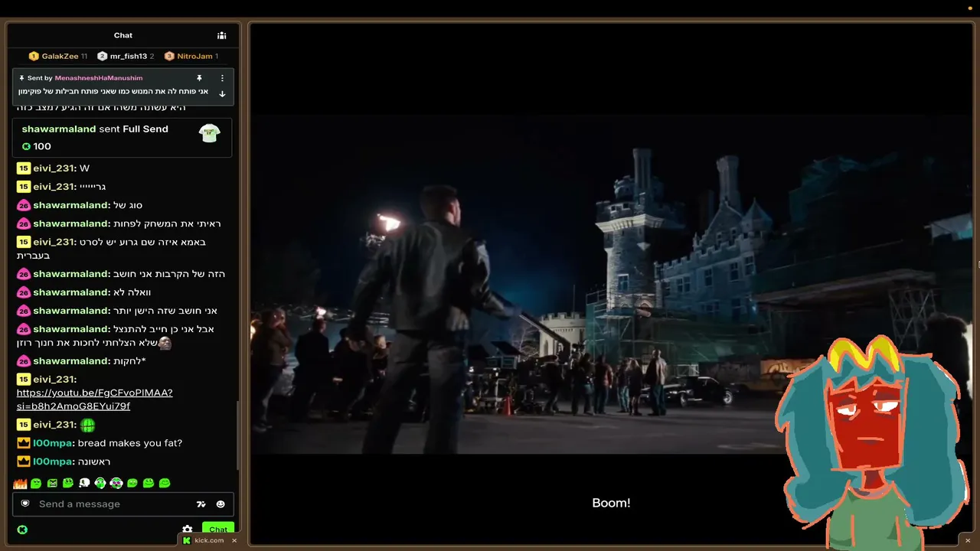Open the pinned message three-dot menu
Image resolution: width=980 pixels, height=551 pixels.
222,78
